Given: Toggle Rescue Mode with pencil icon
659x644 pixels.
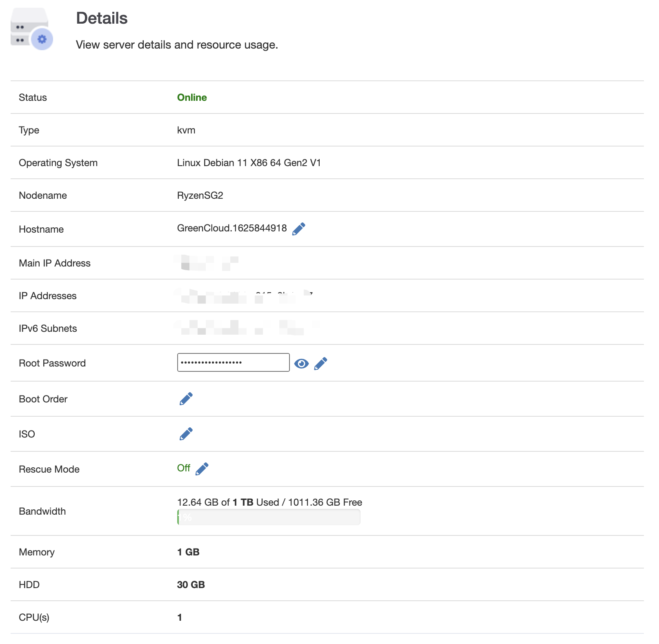Looking at the screenshot, I should (x=202, y=469).
